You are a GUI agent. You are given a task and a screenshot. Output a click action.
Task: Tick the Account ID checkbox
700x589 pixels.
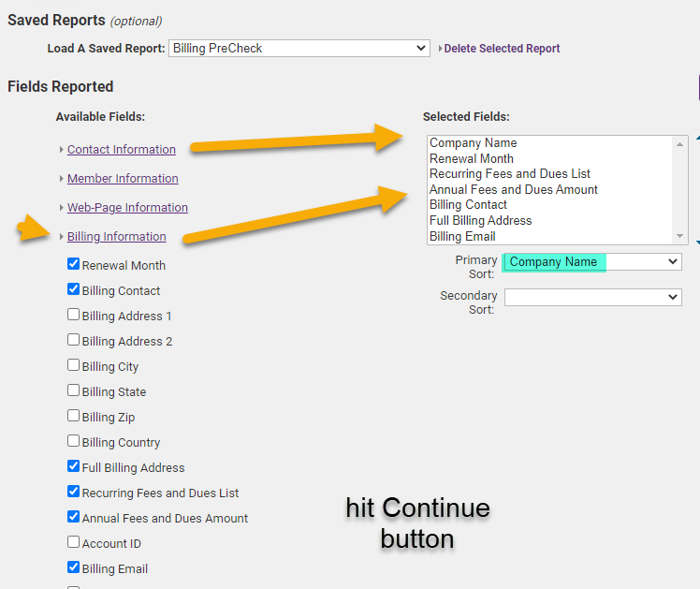coord(74,543)
